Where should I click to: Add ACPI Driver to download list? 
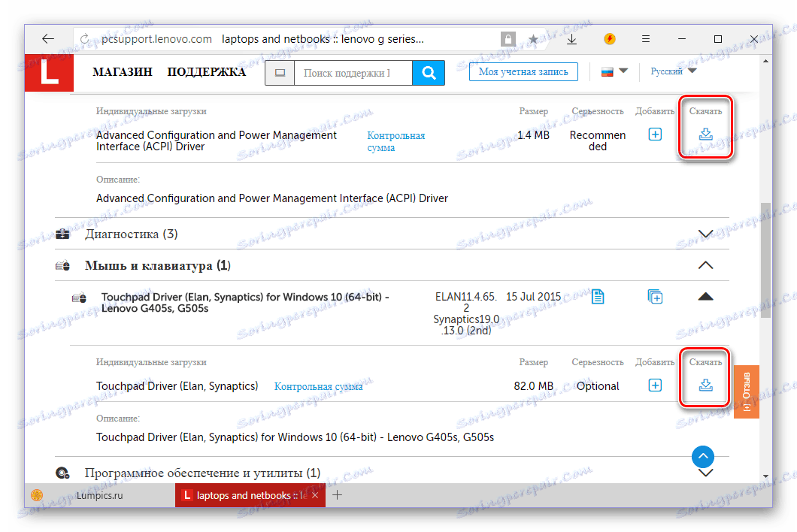pyautogui.click(x=655, y=135)
